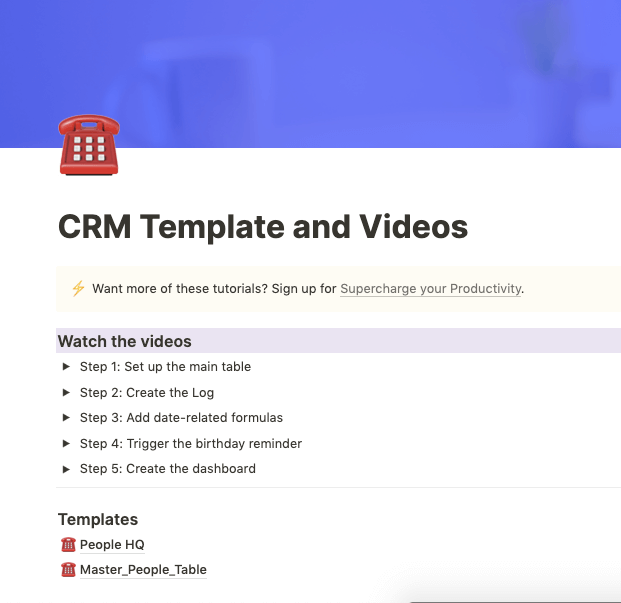The width and height of the screenshot is (621, 603).
Task: Expand the Step 5 toggle triangle
Action: (x=66, y=469)
